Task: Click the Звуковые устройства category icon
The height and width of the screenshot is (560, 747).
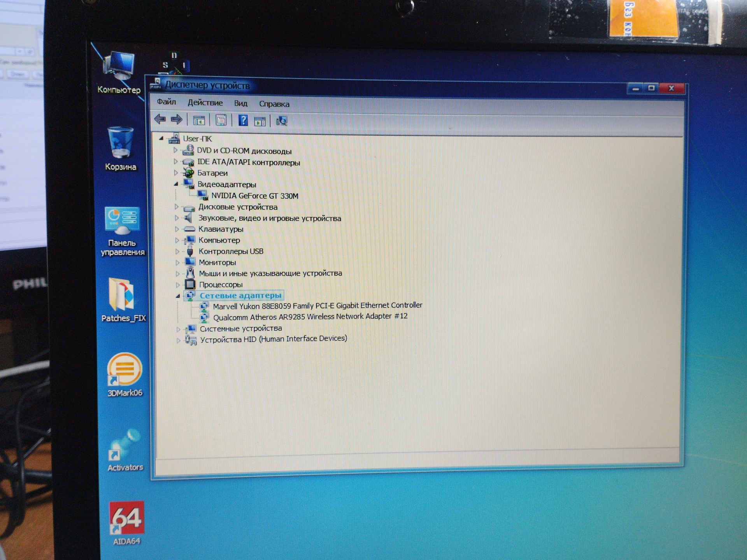Action: tap(189, 218)
